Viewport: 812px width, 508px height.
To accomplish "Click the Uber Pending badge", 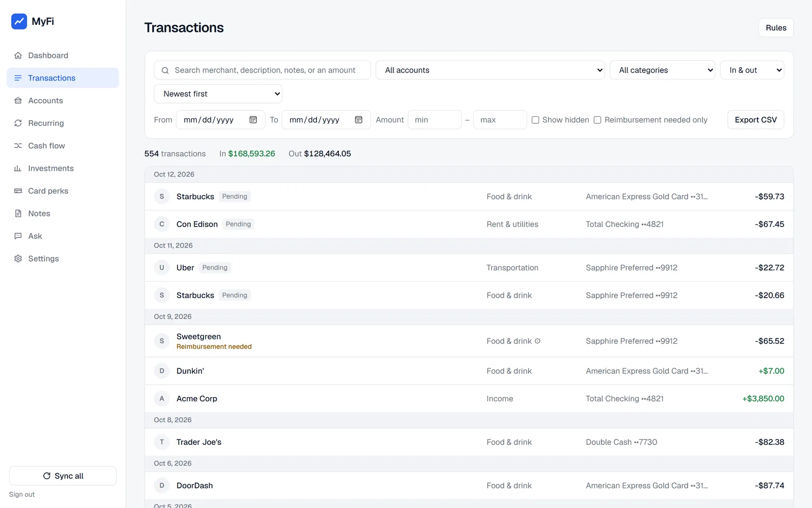I will 215,268.
